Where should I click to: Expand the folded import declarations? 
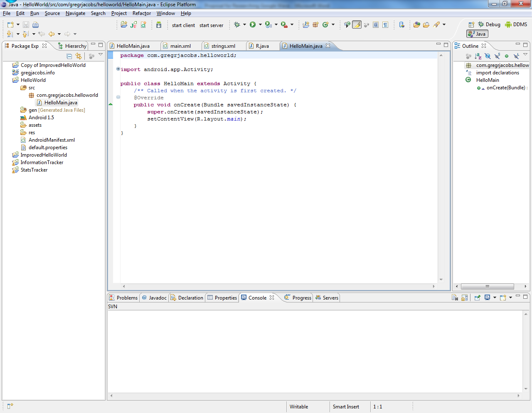[118, 69]
